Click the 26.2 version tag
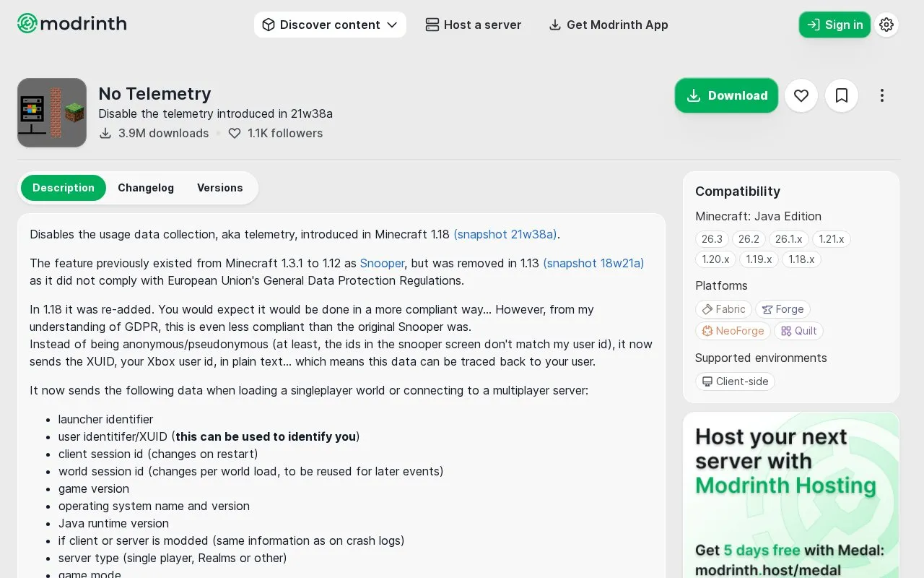 coord(749,239)
